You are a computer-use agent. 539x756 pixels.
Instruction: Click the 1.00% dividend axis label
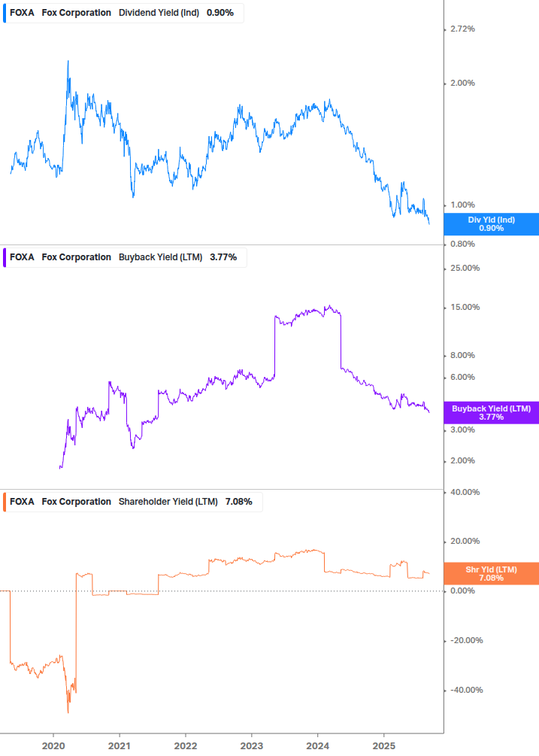click(x=462, y=205)
